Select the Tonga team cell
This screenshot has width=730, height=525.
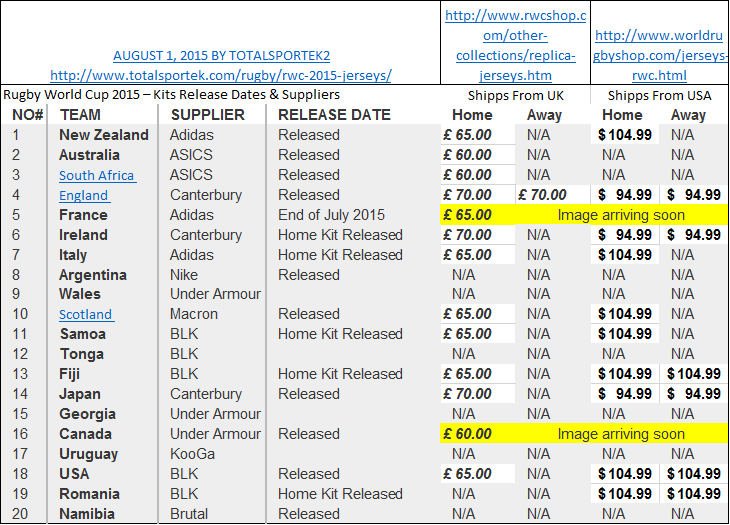point(81,354)
